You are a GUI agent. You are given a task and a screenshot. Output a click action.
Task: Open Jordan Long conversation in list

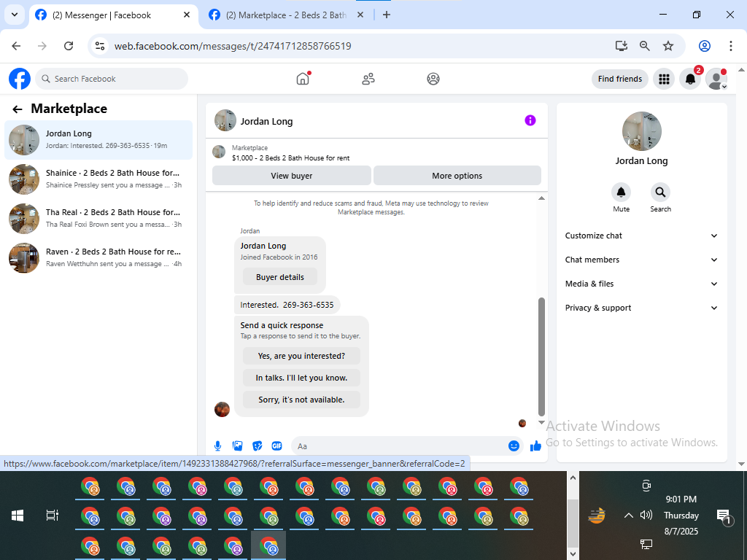coord(98,139)
